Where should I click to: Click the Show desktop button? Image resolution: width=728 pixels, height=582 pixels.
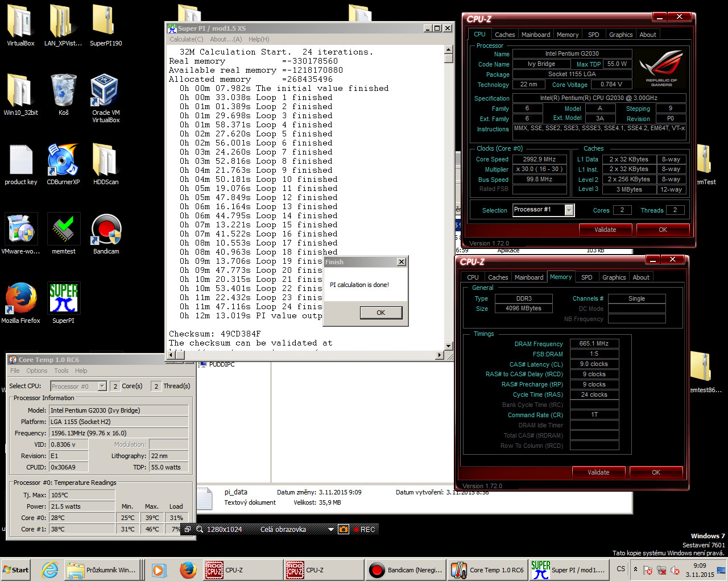[722, 570]
